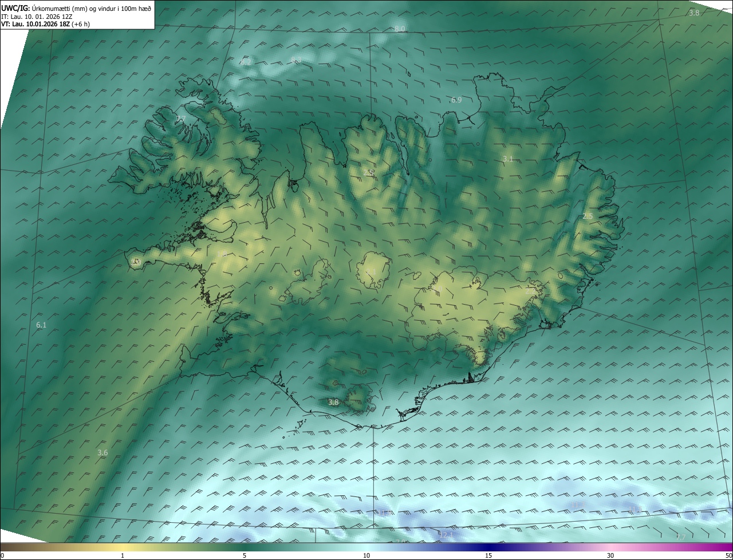Image resolution: width=733 pixels, height=560 pixels.
Task: Click the 1 tick label on the color scale
Action: [x=123, y=555]
